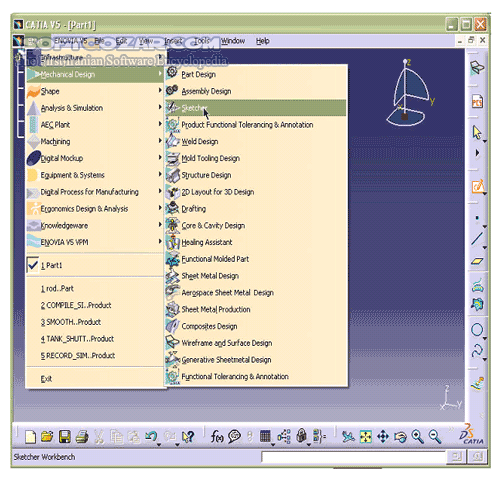The height and width of the screenshot is (491, 494).
Task: Open the Window menu
Action: click(x=233, y=41)
